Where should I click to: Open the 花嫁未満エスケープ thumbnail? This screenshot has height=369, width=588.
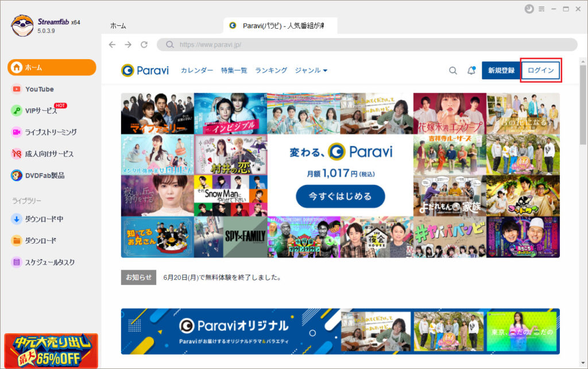pyautogui.click(x=450, y=113)
